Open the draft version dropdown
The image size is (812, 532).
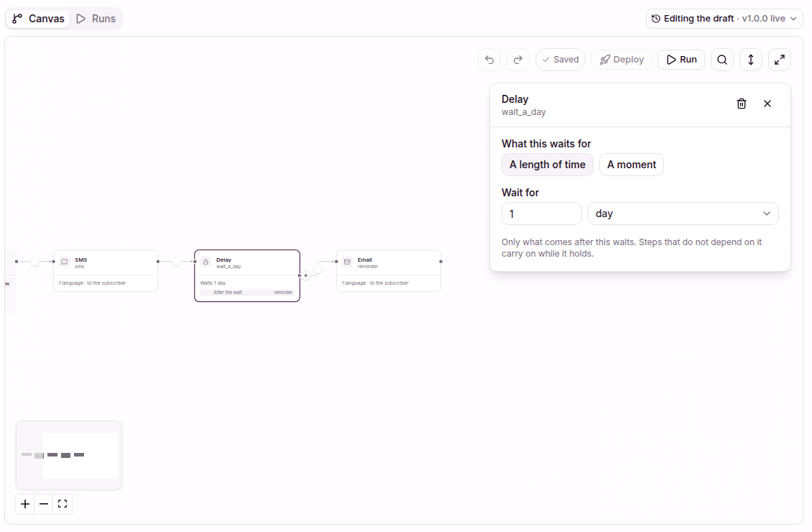click(x=724, y=19)
